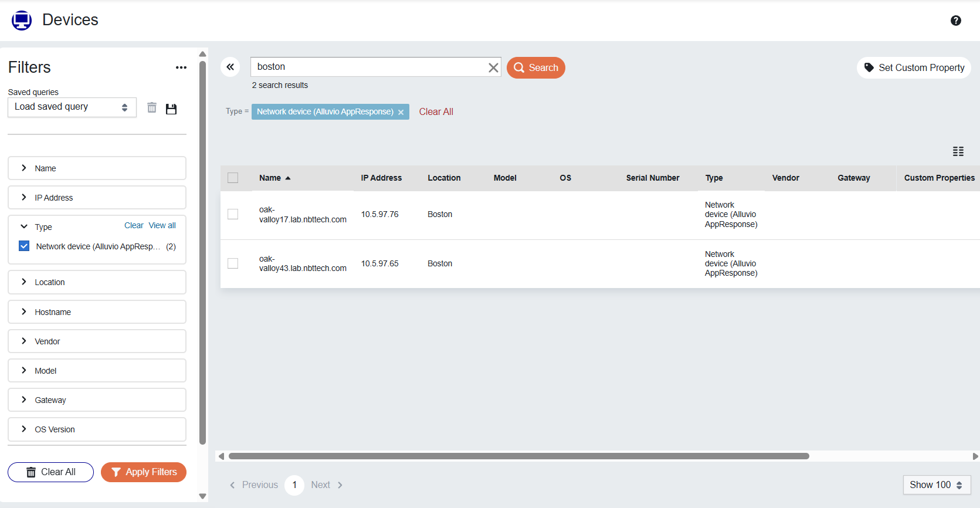980x508 pixels.
Task: Open the Load saved query dropdown
Action: tap(72, 107)
